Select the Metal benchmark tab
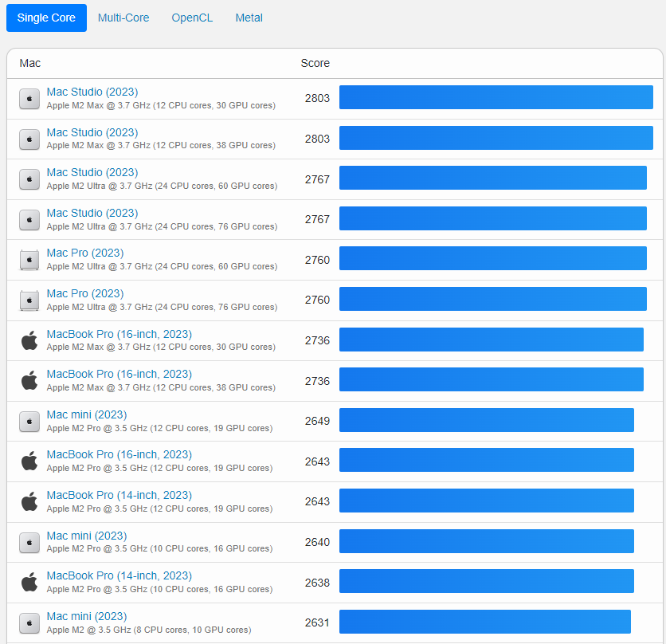666x644 pixels. [x=249, y=18]
